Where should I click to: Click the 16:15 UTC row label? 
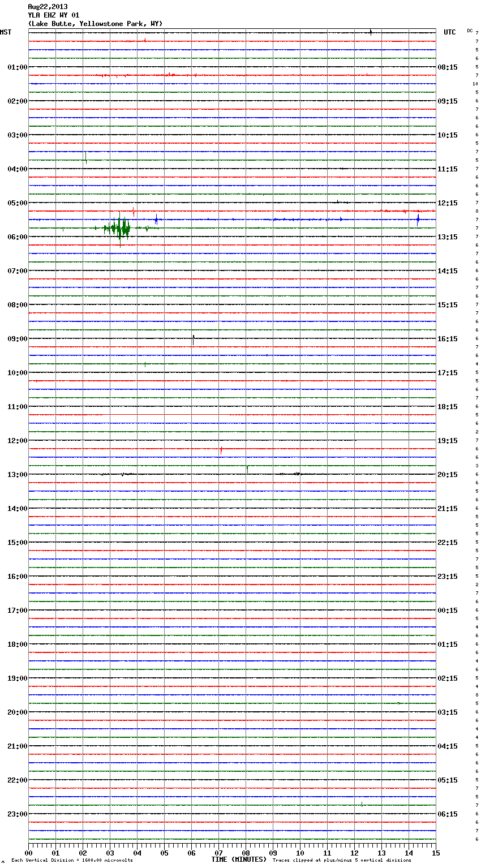[x=448, y=339]
